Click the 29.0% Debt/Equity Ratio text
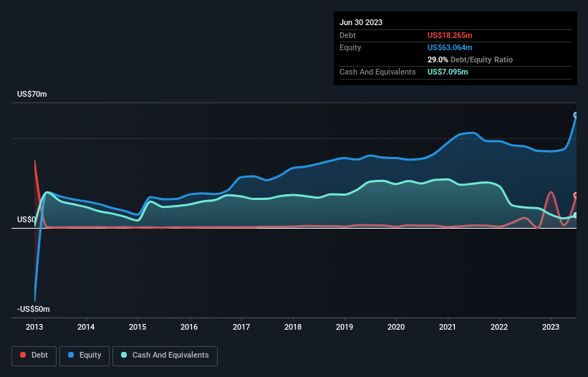The height and width of the screenshot is (377, 588). (470, 59)
